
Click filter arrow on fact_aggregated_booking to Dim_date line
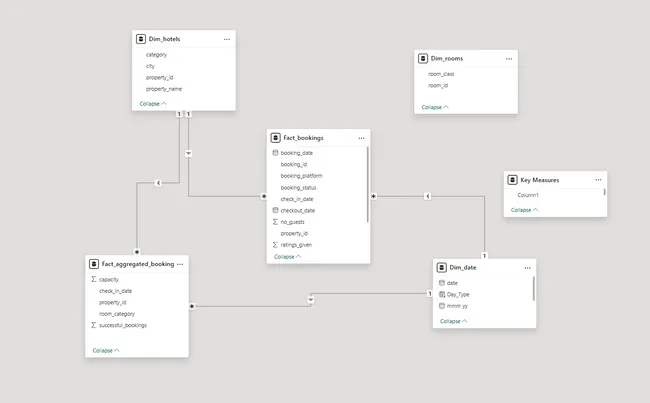pyautogui.click(x=312, y=298)
